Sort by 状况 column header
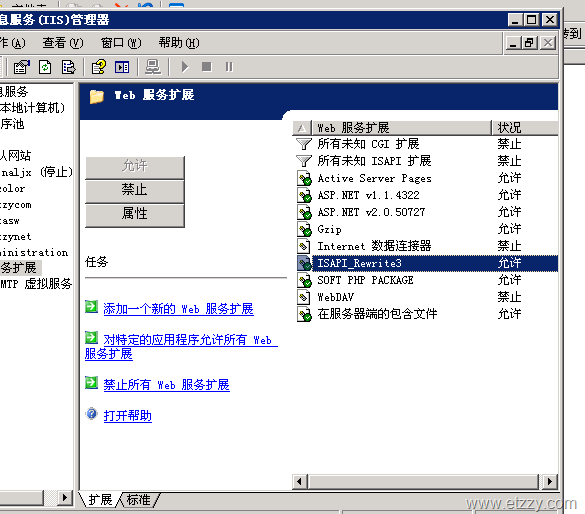Screen dimensions: 585x514 click(x=525, y=128)
